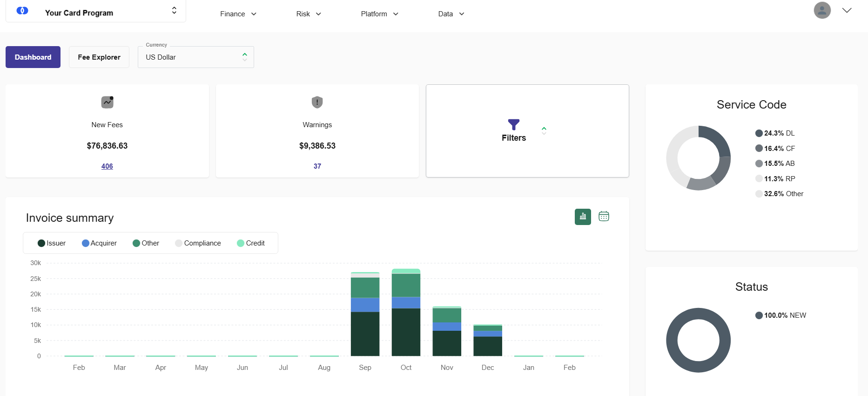868x396 pixels.
Task: Click the New Fees $76,836.63 amount
Action: [x=107, y=146]
